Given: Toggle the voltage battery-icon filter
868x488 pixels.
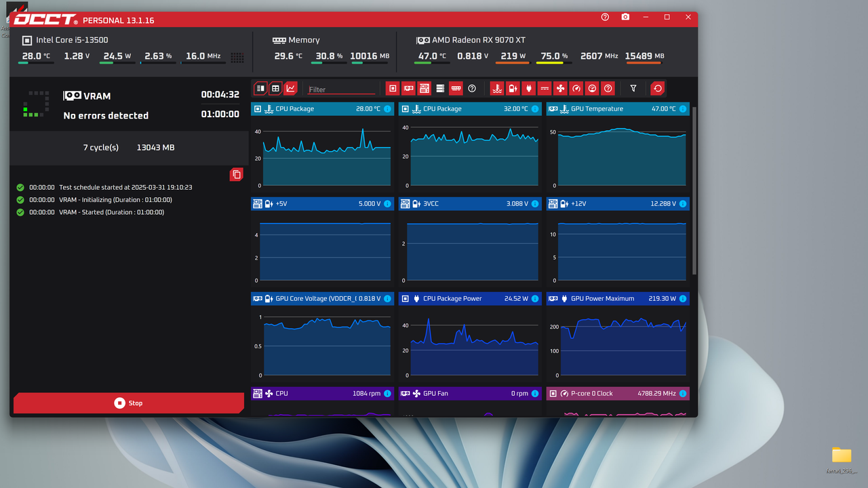Looking at the screenshot, I should (x=513, y=88).
